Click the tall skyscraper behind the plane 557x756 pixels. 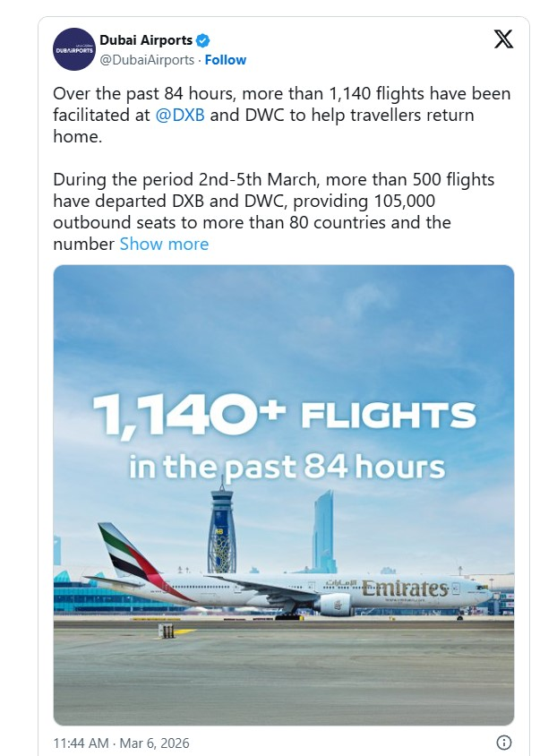pyautogui.click(x=323, y=530)
